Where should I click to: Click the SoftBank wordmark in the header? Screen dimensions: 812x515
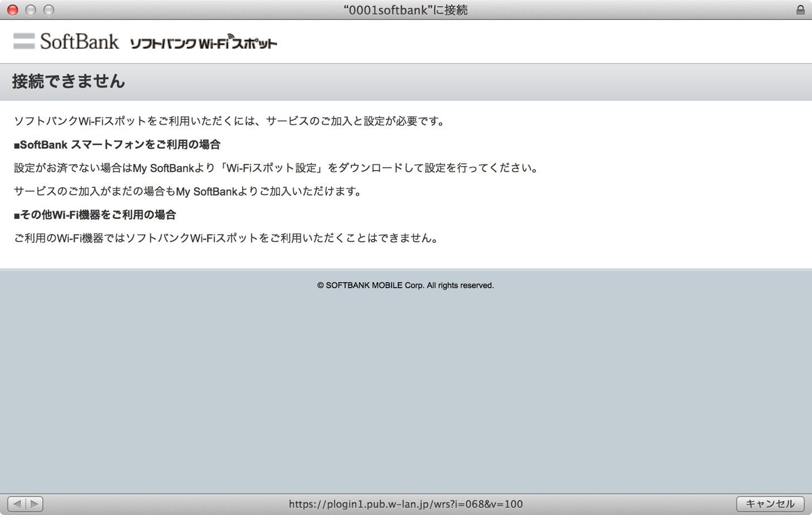click(78, 41)
